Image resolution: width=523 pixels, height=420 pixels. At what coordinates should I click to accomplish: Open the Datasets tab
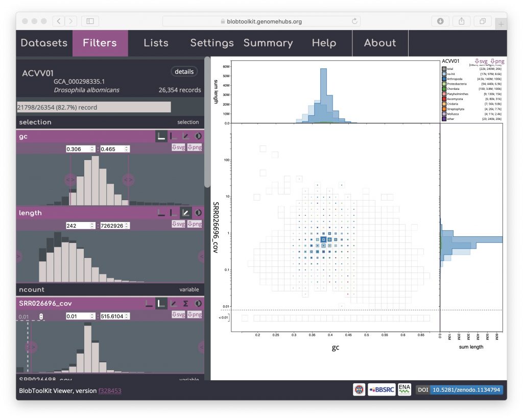coord(44,43)
